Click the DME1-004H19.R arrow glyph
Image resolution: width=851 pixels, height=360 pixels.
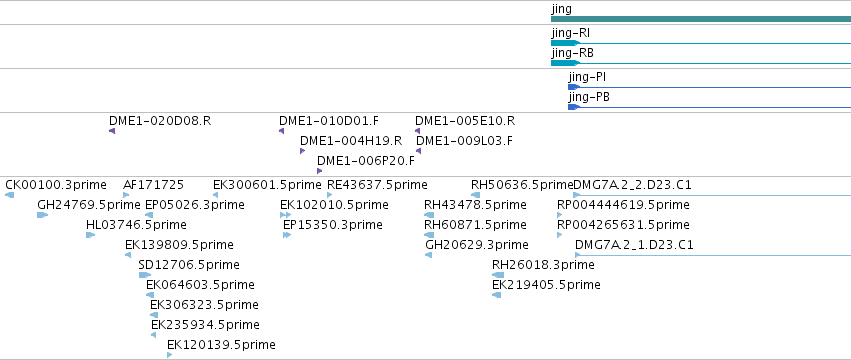(x=302, y=151)
